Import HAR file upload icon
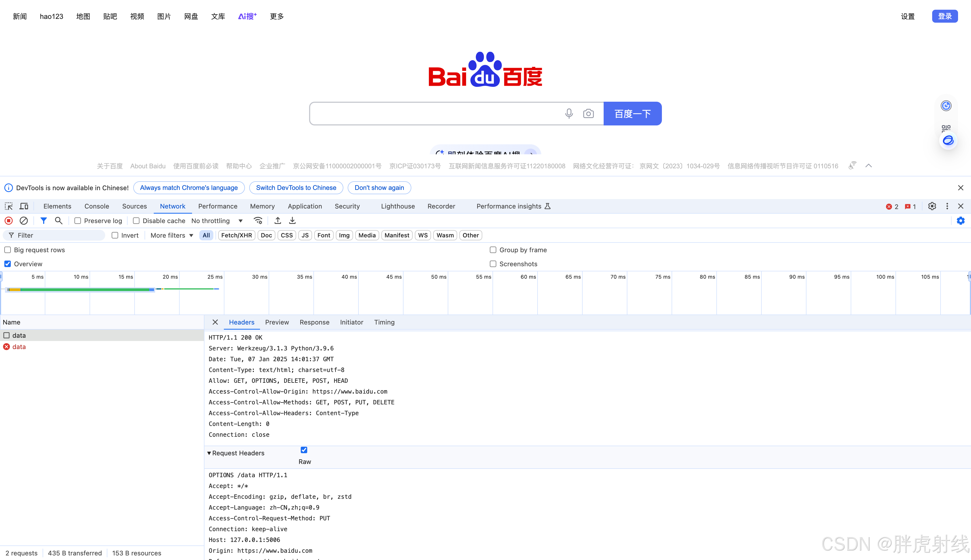Viewport: 971px width, 560px height. coord(278,221)
